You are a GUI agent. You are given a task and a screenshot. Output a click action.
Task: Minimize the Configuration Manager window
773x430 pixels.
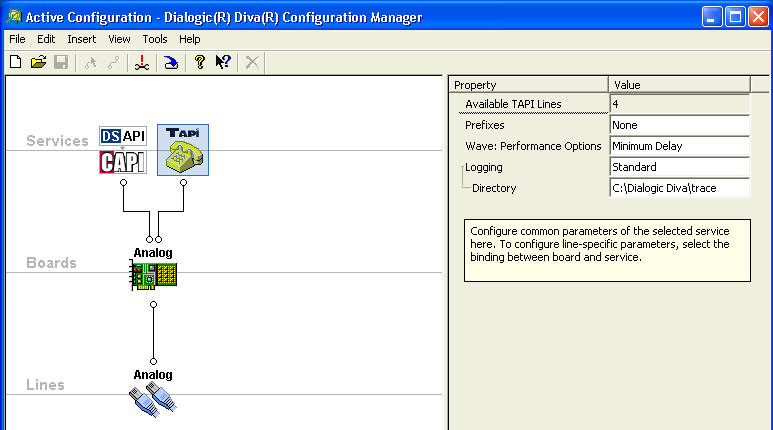[x=712, y=17]
